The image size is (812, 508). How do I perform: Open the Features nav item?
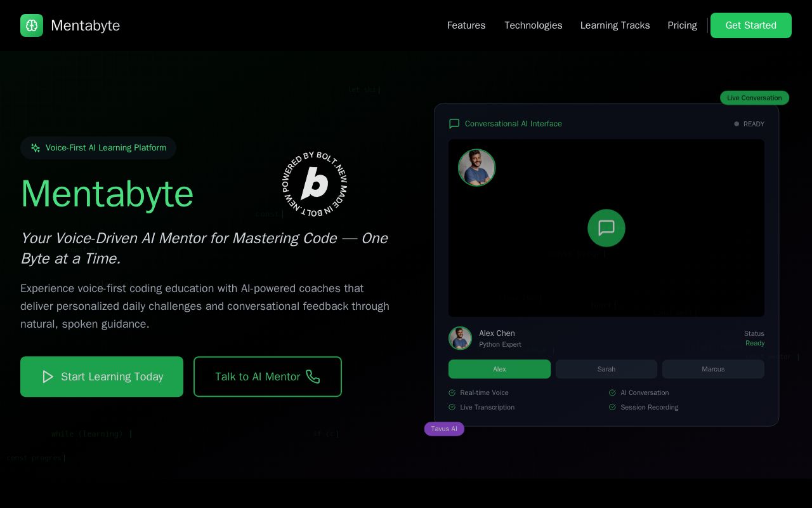coord(466,25)
